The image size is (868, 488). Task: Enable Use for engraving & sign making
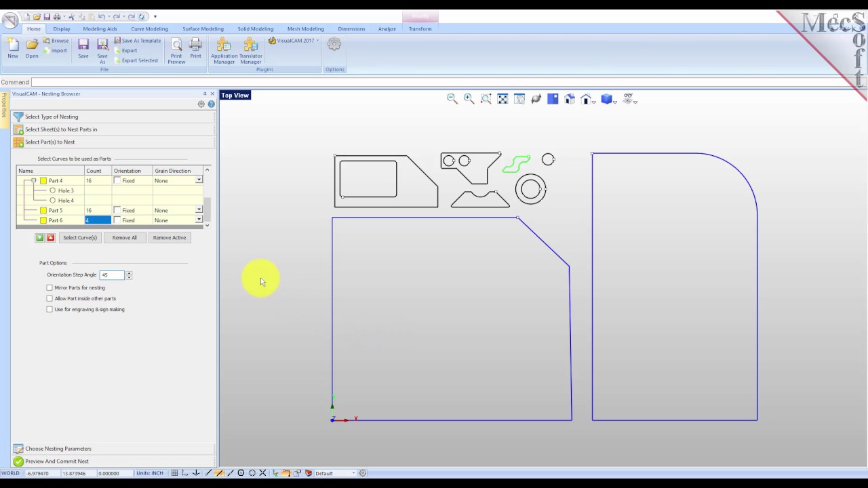tap(50, 309)
